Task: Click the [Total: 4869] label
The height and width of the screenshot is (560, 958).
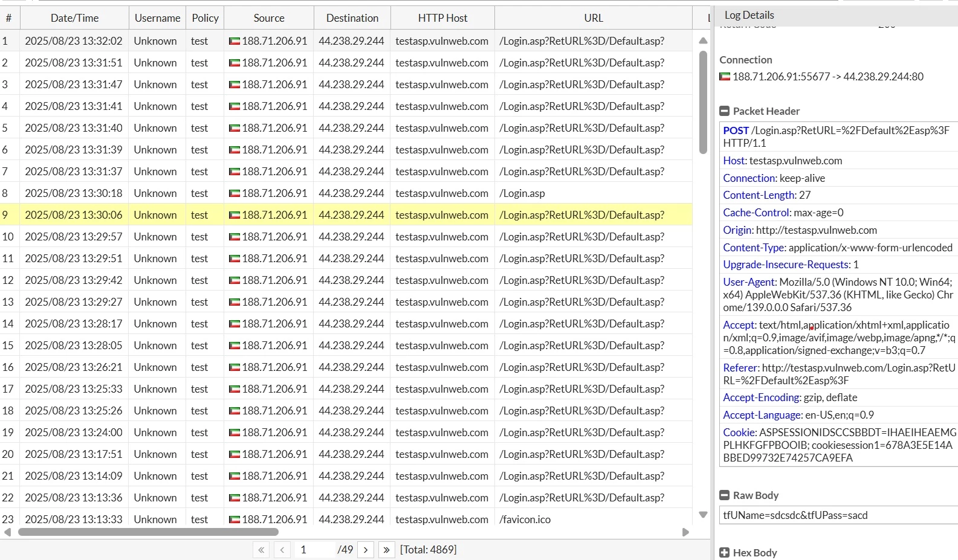Action: (x=429, y=550)
